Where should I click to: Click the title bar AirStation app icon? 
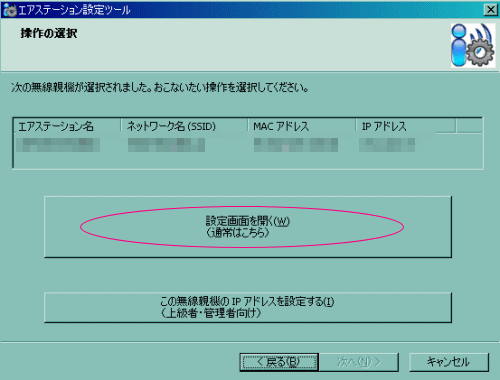pos(10,10)
